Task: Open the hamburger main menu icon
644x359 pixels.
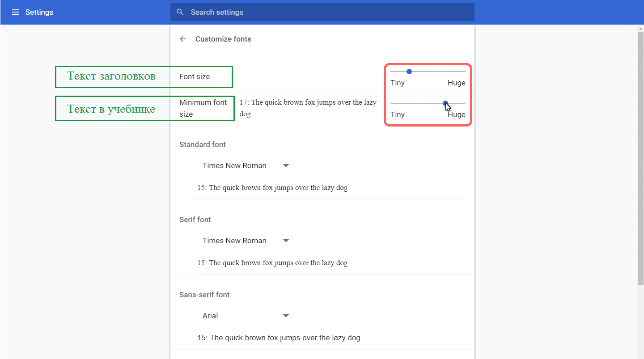Action: [x=16, y=12]
